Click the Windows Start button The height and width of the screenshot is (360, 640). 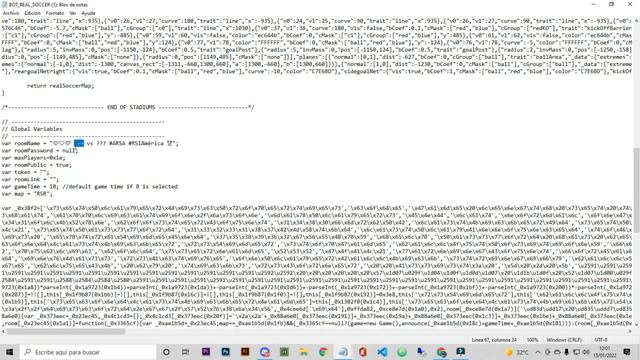coord(9,352)
